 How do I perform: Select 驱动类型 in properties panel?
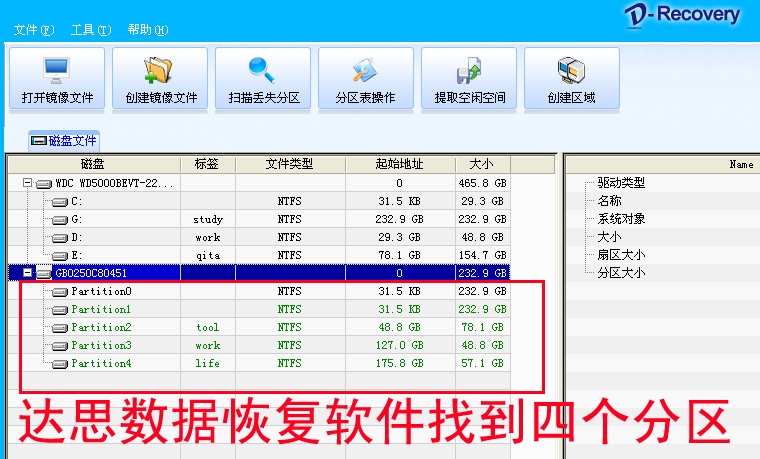[x=621, y=183]
